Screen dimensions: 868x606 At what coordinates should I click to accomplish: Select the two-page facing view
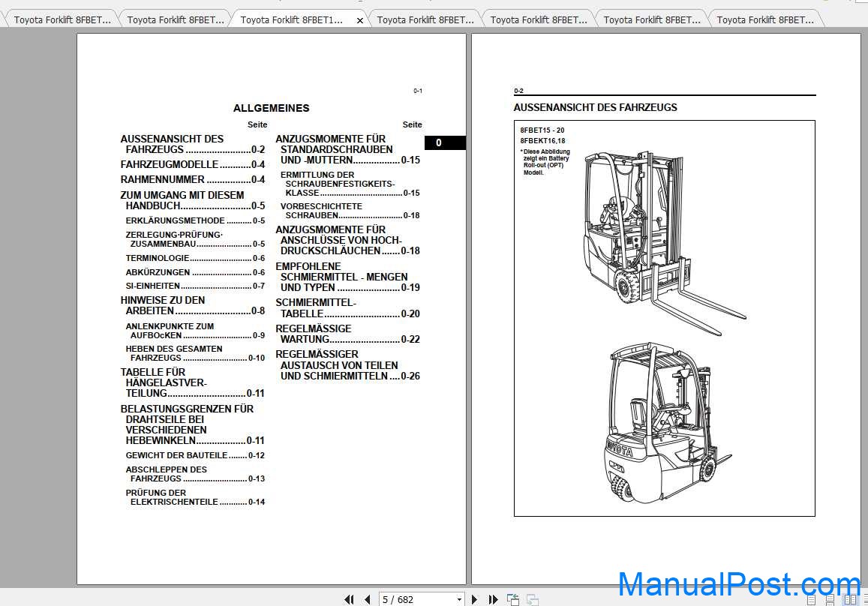point(850,600)
